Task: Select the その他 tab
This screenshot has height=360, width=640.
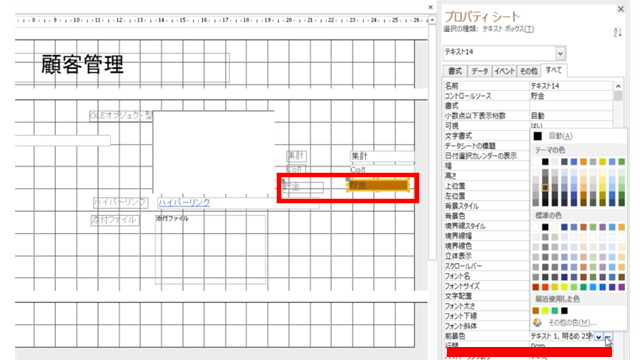Action: pyautogui.click(x=529, y=71)
